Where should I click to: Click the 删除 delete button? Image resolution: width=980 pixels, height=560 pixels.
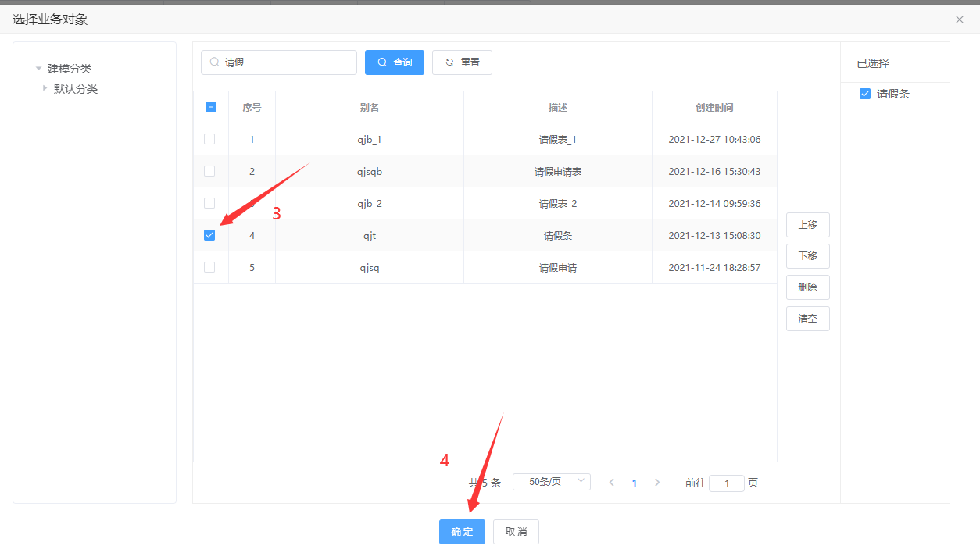click(x=807, y=287)
